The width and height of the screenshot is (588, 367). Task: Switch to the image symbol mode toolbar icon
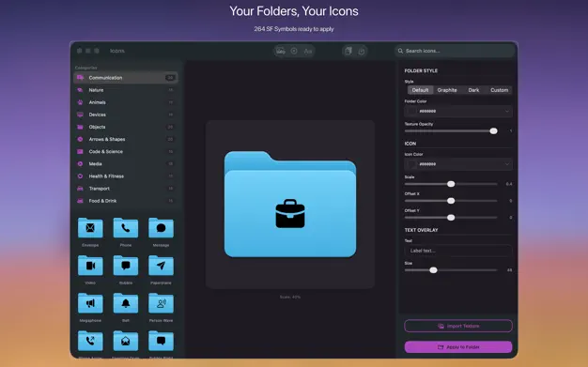pos(281,51)
